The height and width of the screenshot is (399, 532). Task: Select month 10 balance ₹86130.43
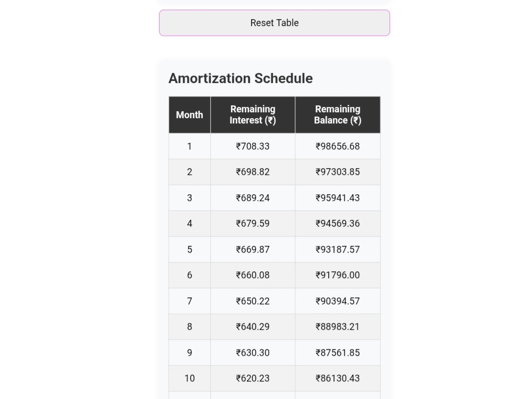(338, 378)
